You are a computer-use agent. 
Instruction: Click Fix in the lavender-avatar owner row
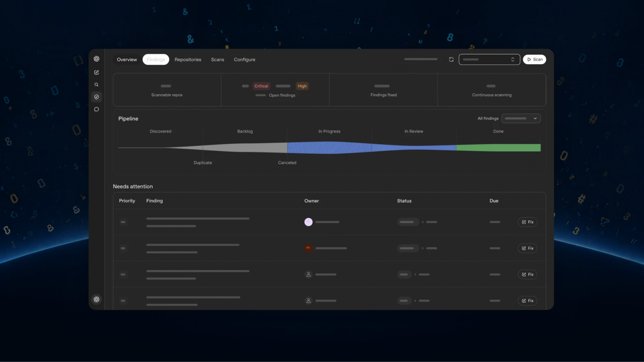[x=528, y=222]
